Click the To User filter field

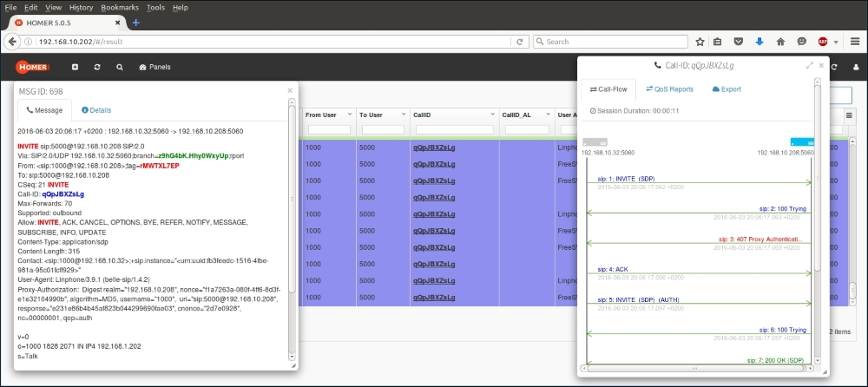383,129
